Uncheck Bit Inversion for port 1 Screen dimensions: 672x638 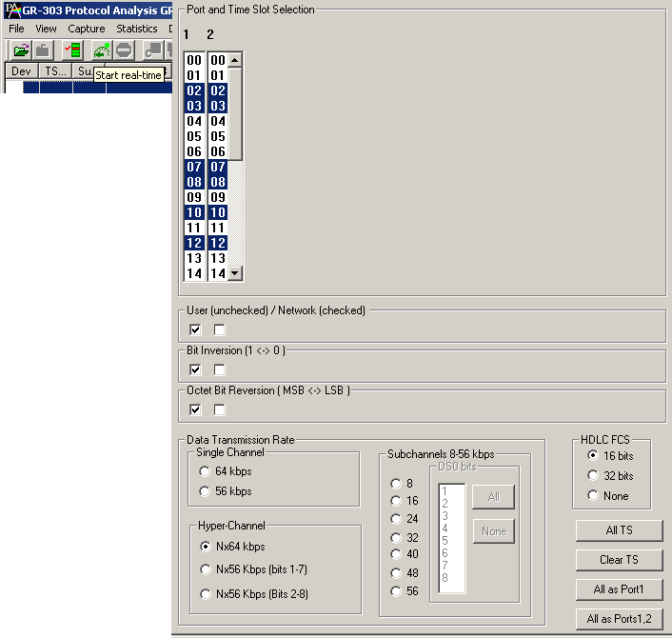point(195,369)
